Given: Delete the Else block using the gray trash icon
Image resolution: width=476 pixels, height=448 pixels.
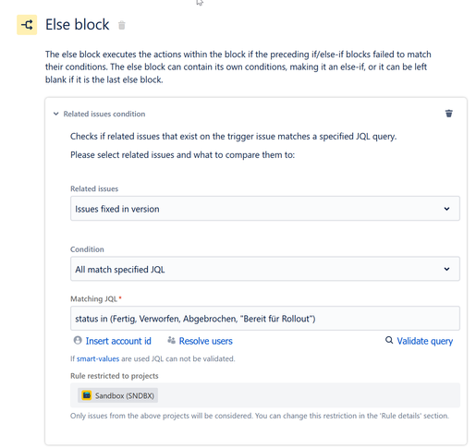Looking at the screenshot, I should tap(122, 25).
